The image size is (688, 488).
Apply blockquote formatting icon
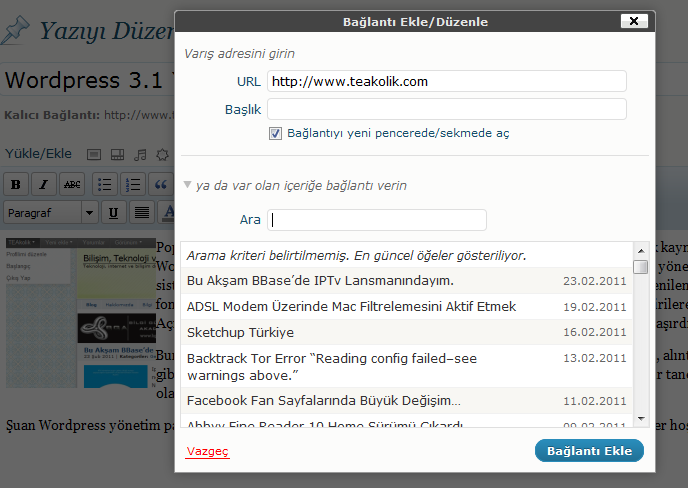point(161,184)
